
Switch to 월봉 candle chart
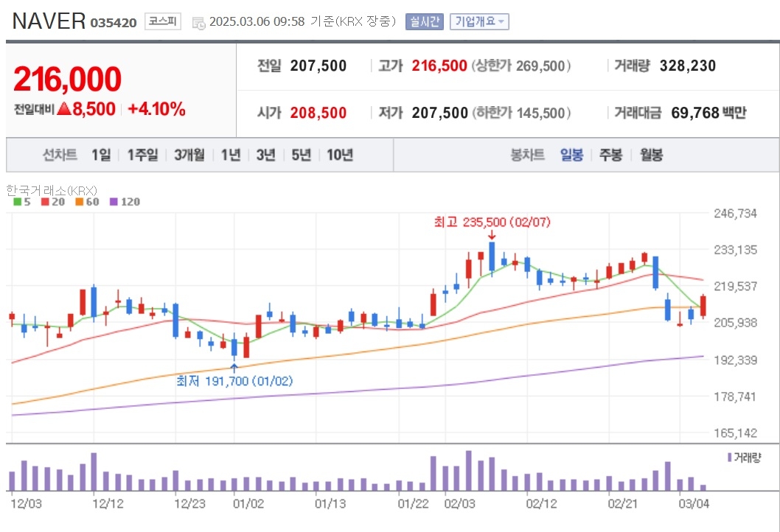click(651, 155)
